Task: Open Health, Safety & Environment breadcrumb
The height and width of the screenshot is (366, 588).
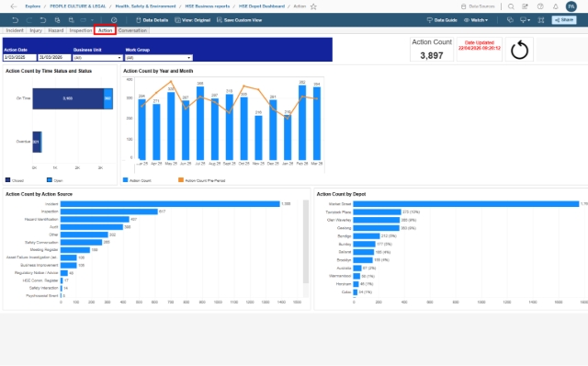Action: 145,6
